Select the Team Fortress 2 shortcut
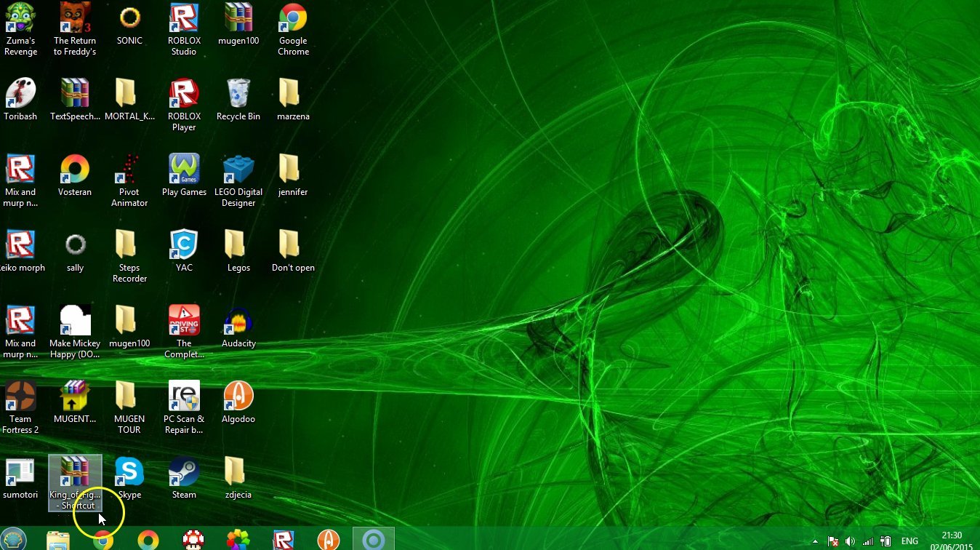This screenshot has width=980, height=550. pyautogui.click(x=20, y=407)
